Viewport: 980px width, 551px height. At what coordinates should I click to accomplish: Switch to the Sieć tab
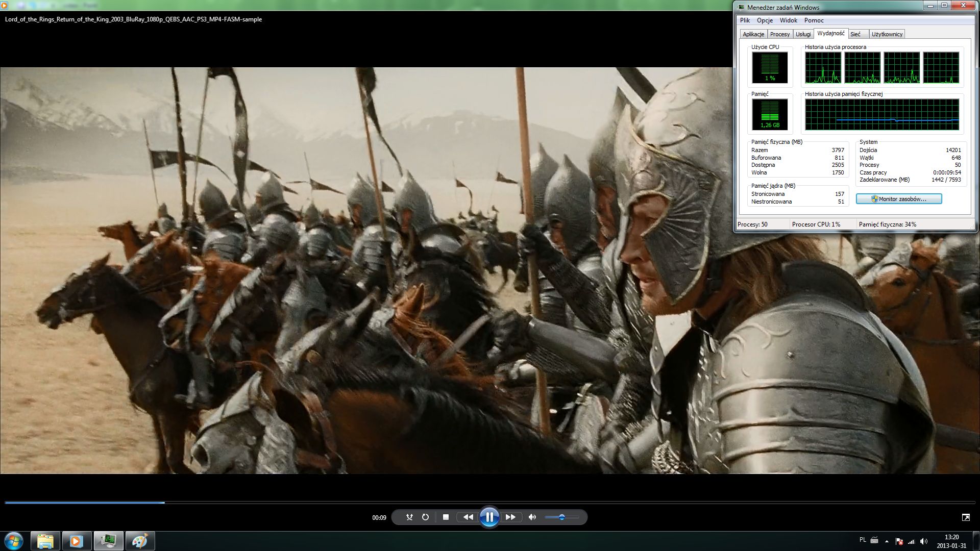pyautogui.click(x=855, y=34)
